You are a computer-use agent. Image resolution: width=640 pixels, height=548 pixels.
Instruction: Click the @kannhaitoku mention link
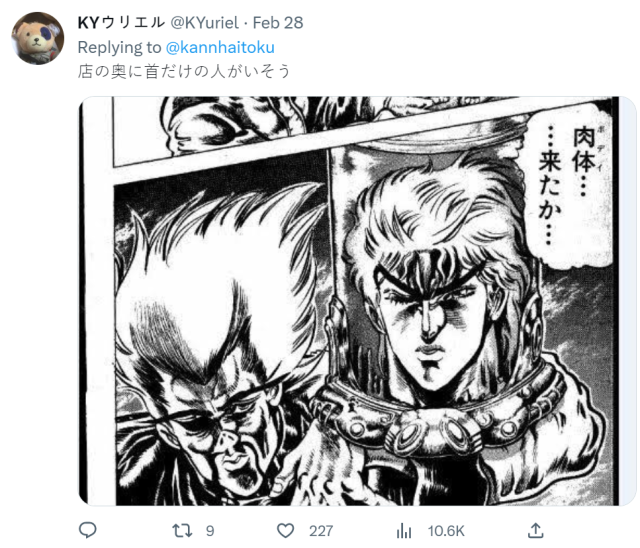[x=220, y=47]
